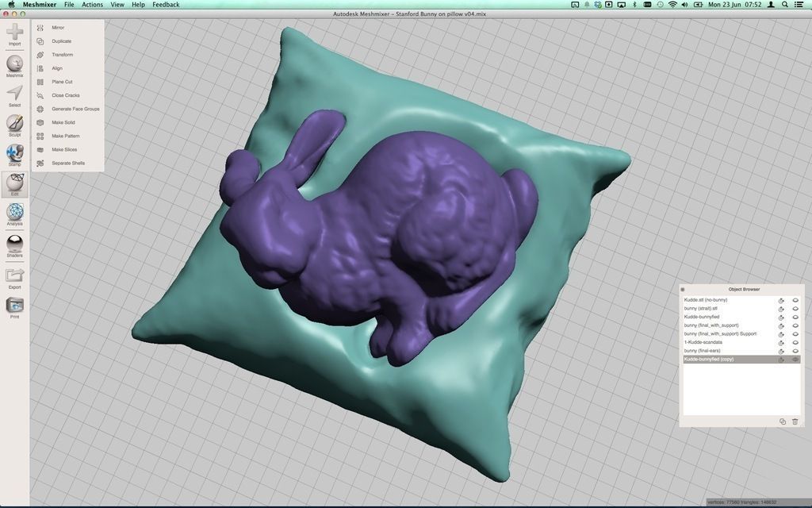Viewport: 812px width, 508px height.
Task: Click the Make Pattern icon
Action: pos(40,136)
